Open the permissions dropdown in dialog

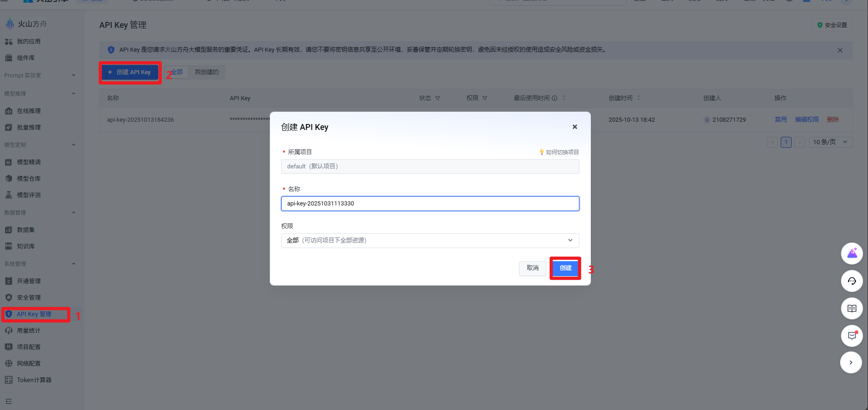click(430, 241)
